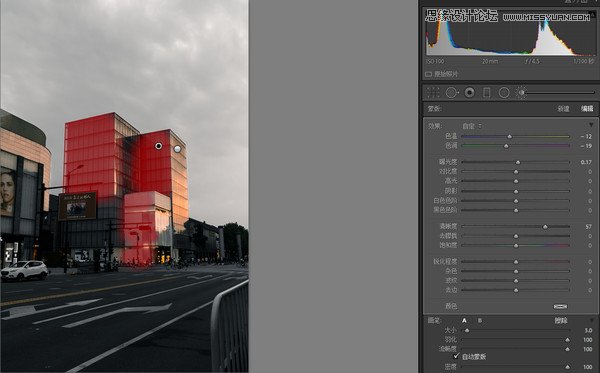Click the 色温 temperature slider handle
The height and width of the screenshot is (373, 600).
tap(509, 137)
